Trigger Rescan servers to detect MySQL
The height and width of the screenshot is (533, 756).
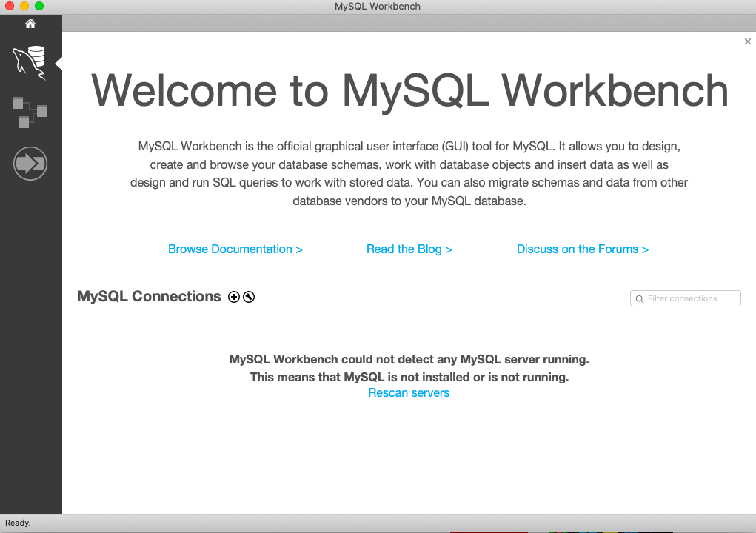click(409, 392)
